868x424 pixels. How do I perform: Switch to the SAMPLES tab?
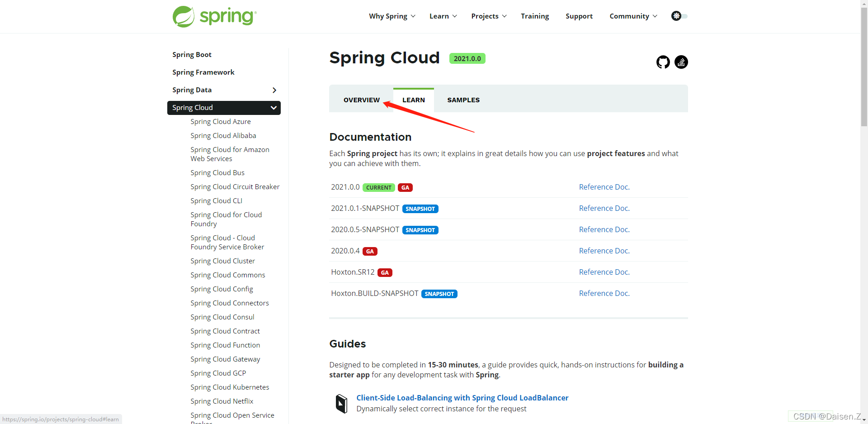463,100
